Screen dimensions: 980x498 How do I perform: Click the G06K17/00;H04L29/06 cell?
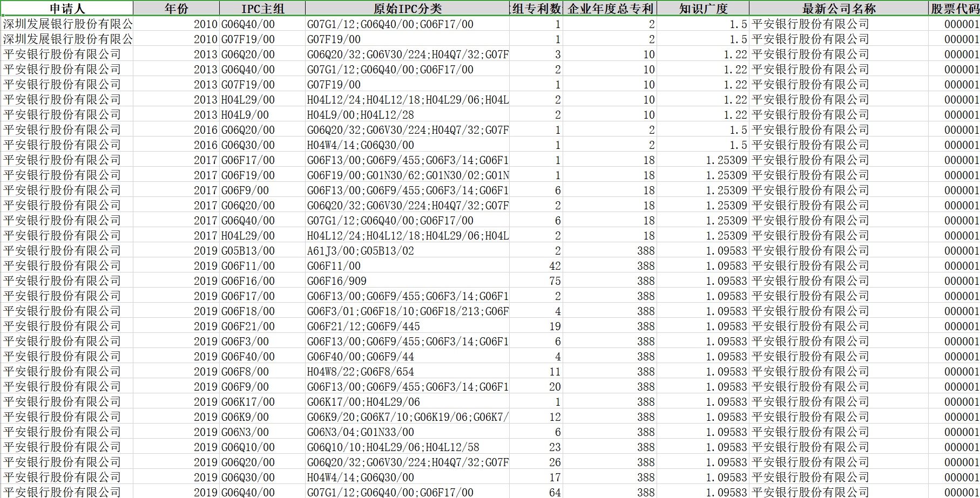[x=363, y=402]
